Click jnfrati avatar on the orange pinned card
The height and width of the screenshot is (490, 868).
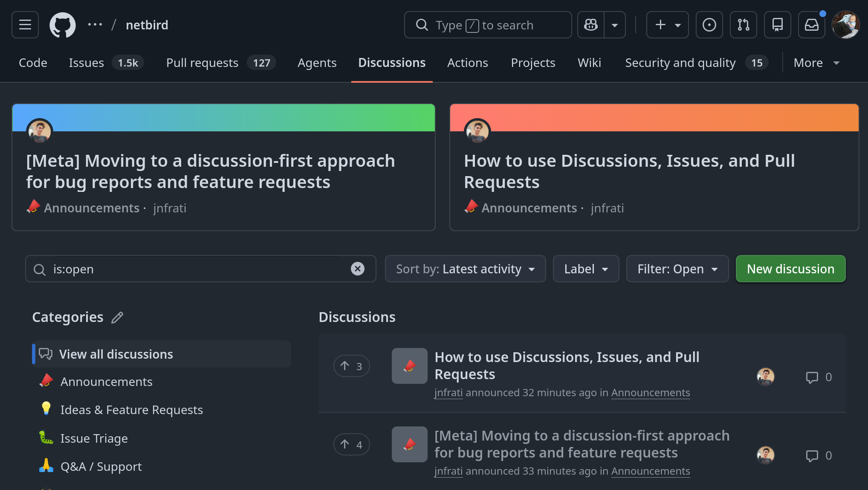point(477,131)
